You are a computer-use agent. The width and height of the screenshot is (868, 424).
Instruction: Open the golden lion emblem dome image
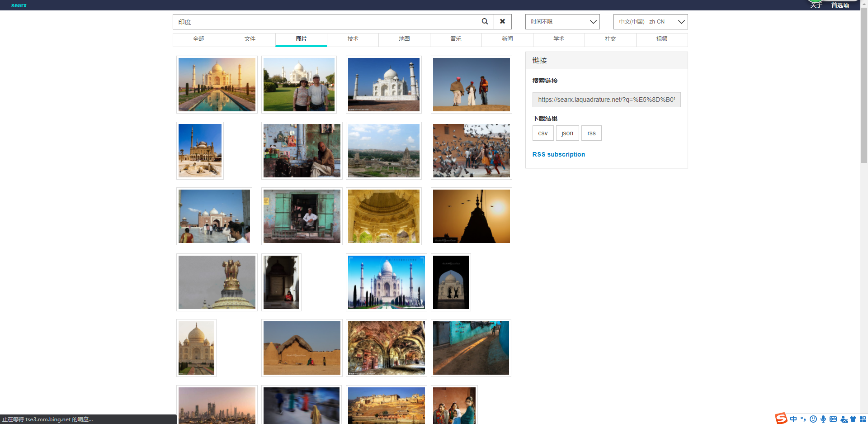coord(217,282)
